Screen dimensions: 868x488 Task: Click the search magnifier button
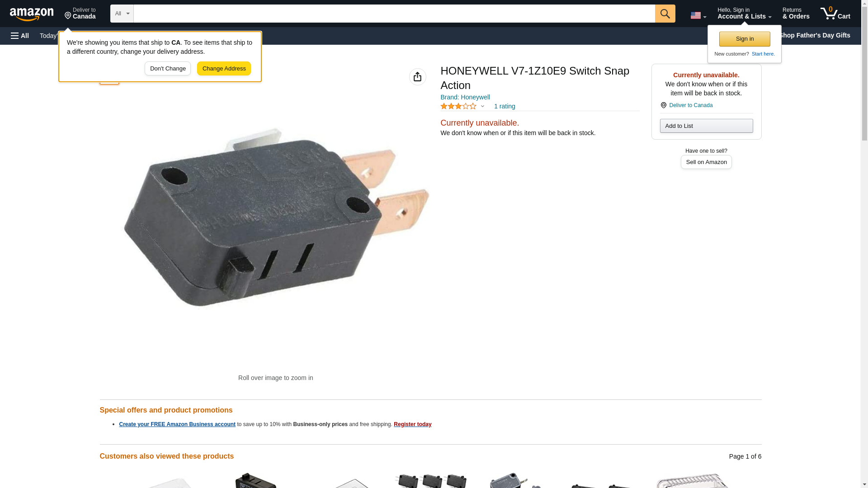coord(665,14)
